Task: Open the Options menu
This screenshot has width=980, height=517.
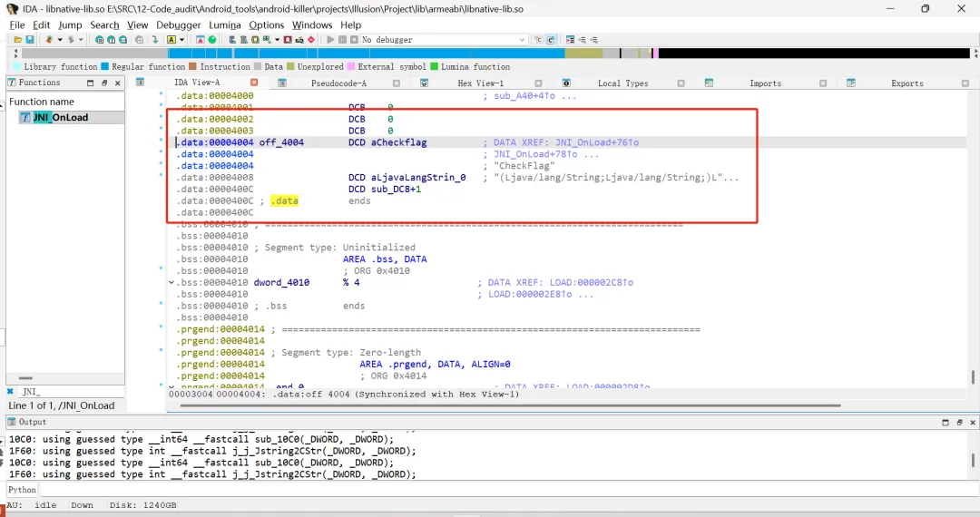Action: click(266, 25)
